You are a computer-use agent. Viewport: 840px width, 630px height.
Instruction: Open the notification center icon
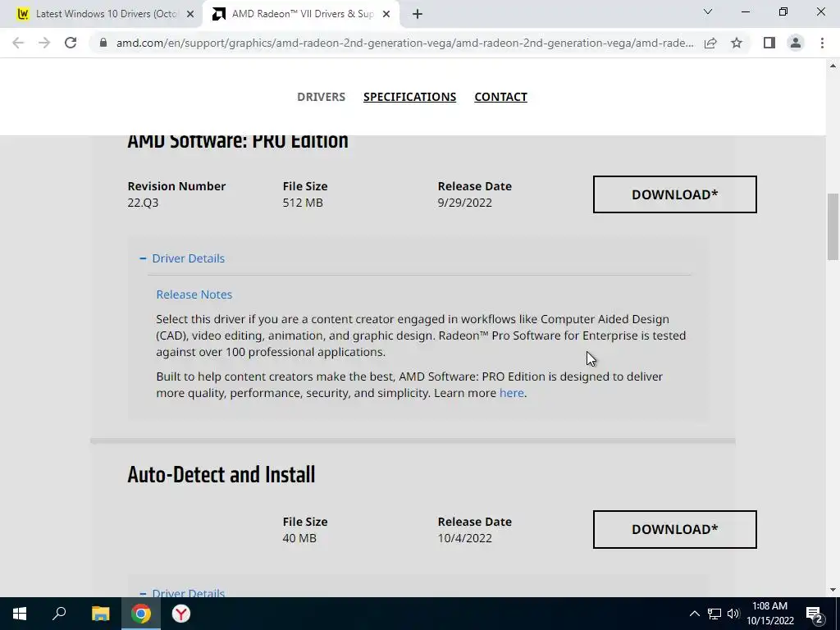(815, 614)
